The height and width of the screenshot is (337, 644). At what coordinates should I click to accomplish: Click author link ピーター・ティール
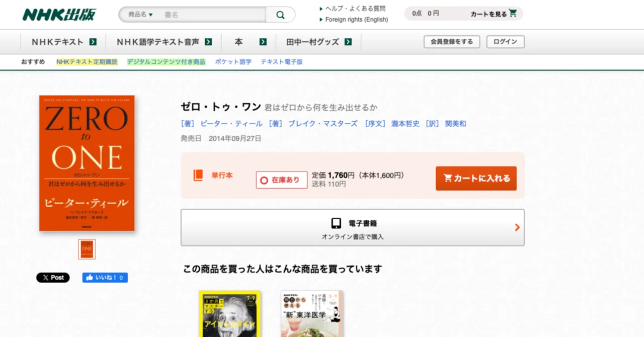[231, 124]
